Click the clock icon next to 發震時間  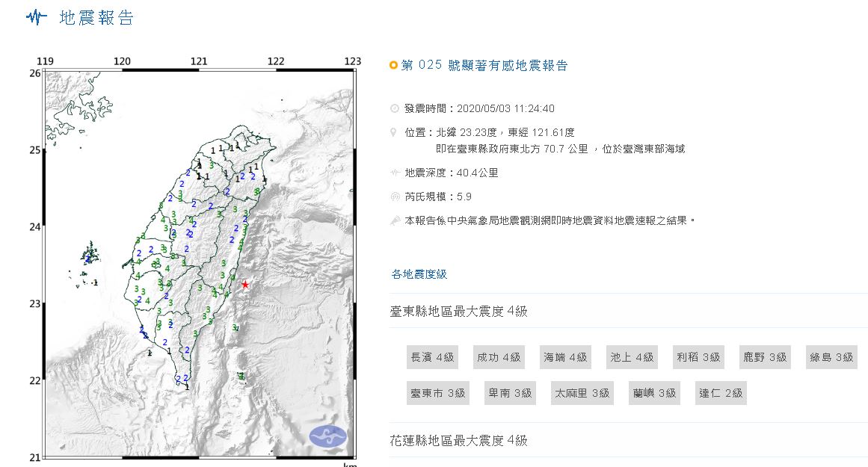pyautogui.click(x=393, y=108)
